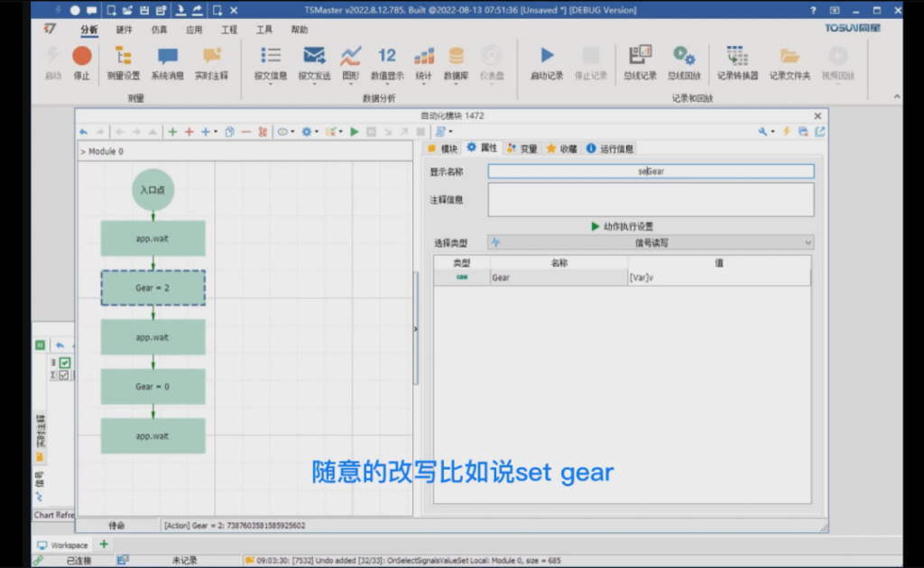Click the red 停止 stop measurement icon
Image resolution: width=924 pixels, height=568 pixels.
click(82, 57)
